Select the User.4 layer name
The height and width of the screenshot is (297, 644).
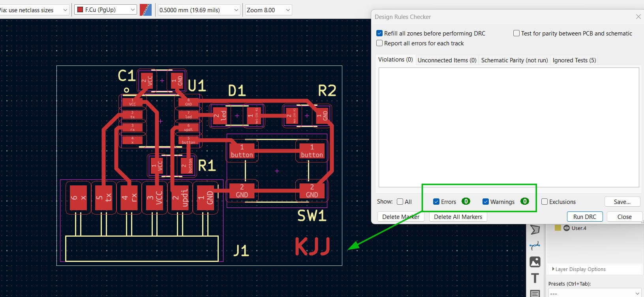579,228
